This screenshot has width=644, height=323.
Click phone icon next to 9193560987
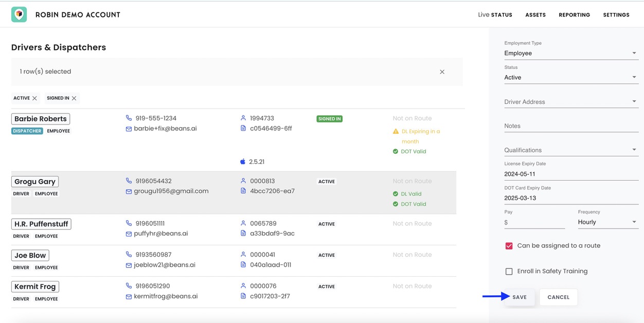(x=129, y=254)
